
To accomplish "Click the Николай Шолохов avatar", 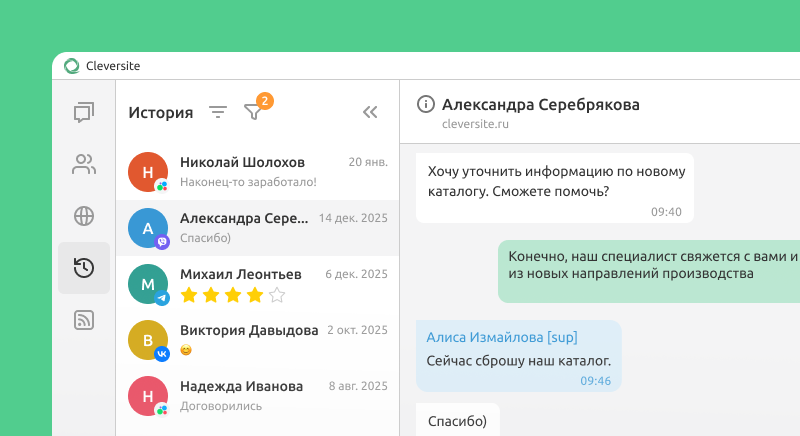I will [148, 172].
